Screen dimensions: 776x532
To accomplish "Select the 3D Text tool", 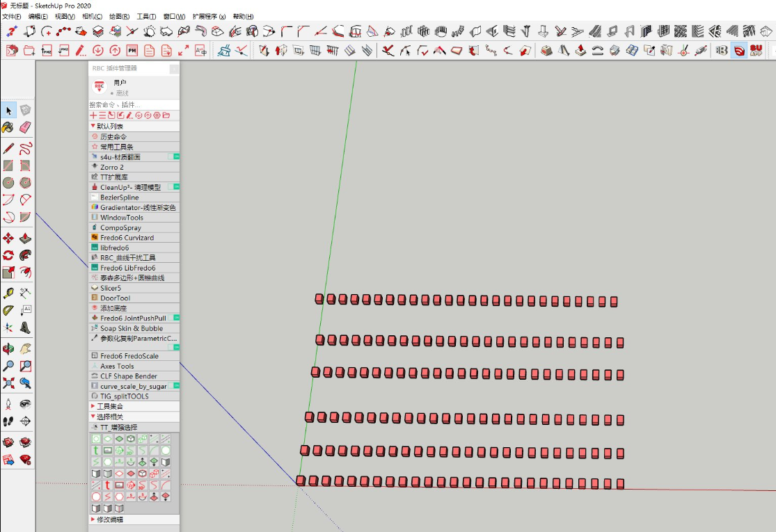I will tap(25, 328).
